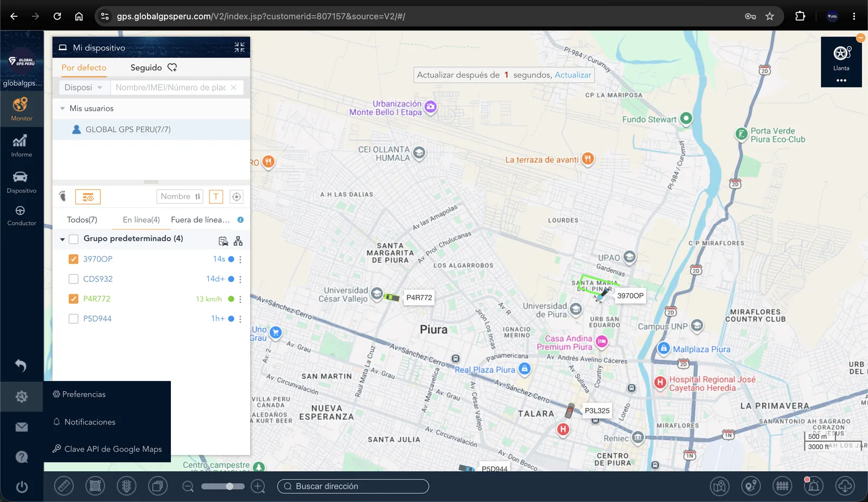Open more options for P5D944
Viewport: 868px width, 502px height.
coord(240,319)
